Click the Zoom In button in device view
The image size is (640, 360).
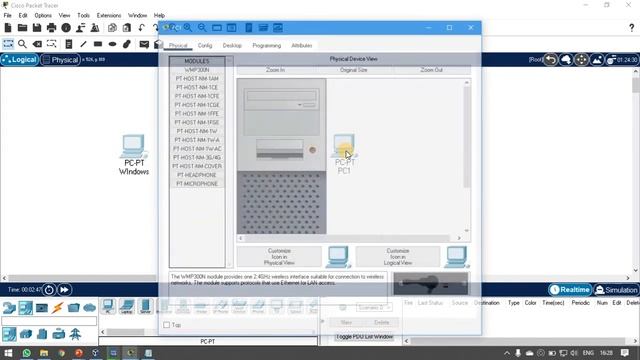pos(276,70)
